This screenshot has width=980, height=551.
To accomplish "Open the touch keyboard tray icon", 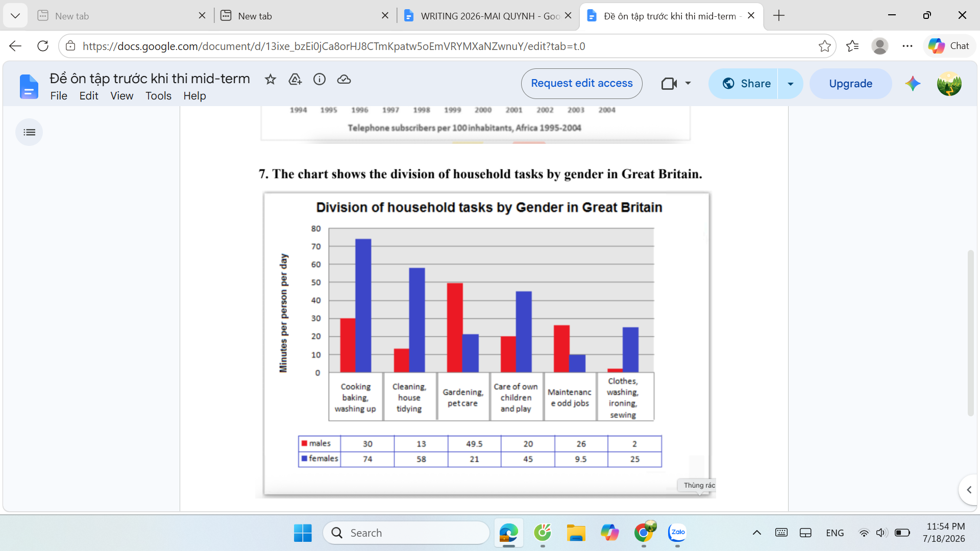I will coord(781,533).
